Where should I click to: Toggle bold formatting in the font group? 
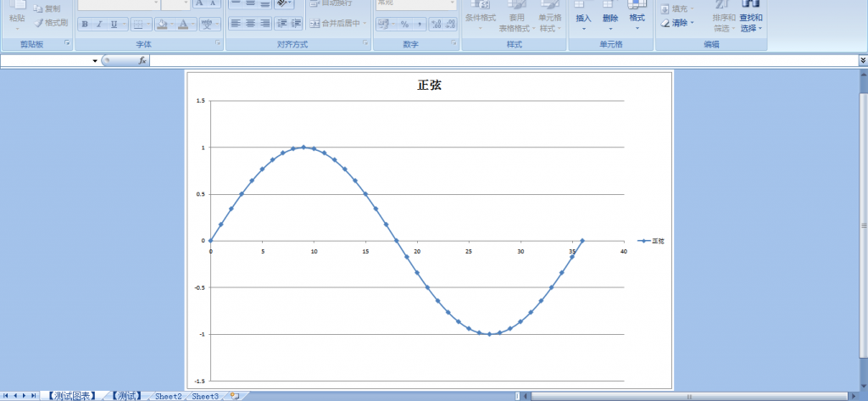(85, 24)
